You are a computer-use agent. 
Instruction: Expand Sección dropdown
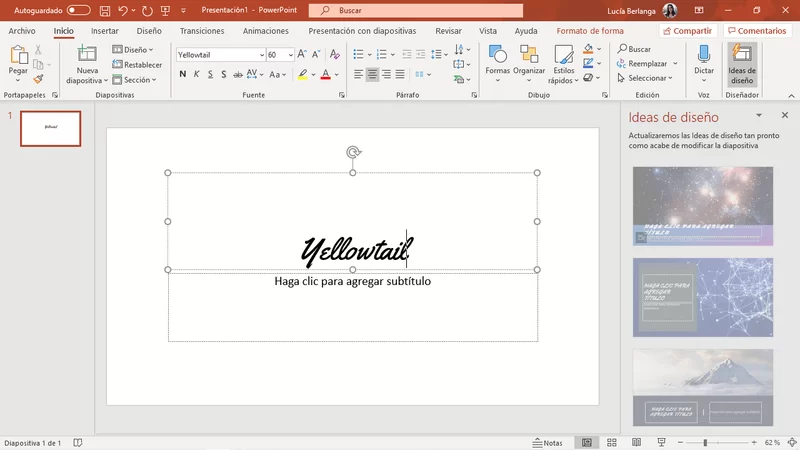pos(134,80)
